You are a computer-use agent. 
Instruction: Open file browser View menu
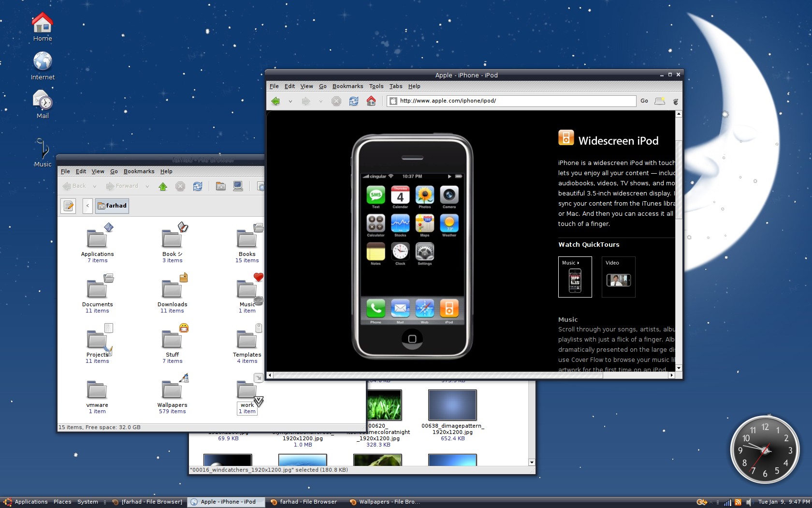pos(98,171)
